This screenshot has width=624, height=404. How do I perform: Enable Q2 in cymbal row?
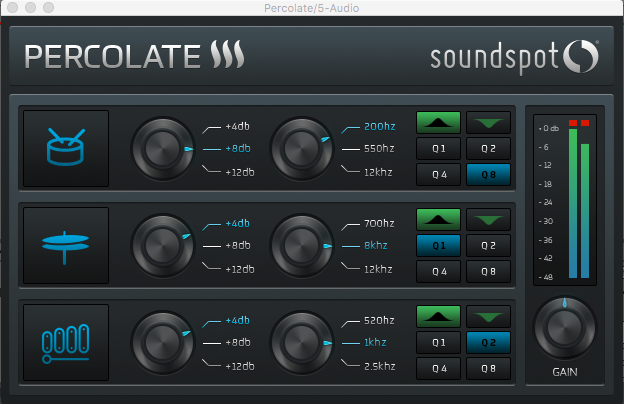pyautogui.click(x=488, y=246)
